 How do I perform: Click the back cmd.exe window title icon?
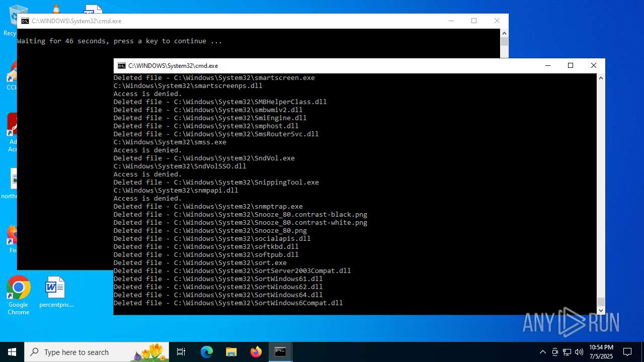pos(25,21)
